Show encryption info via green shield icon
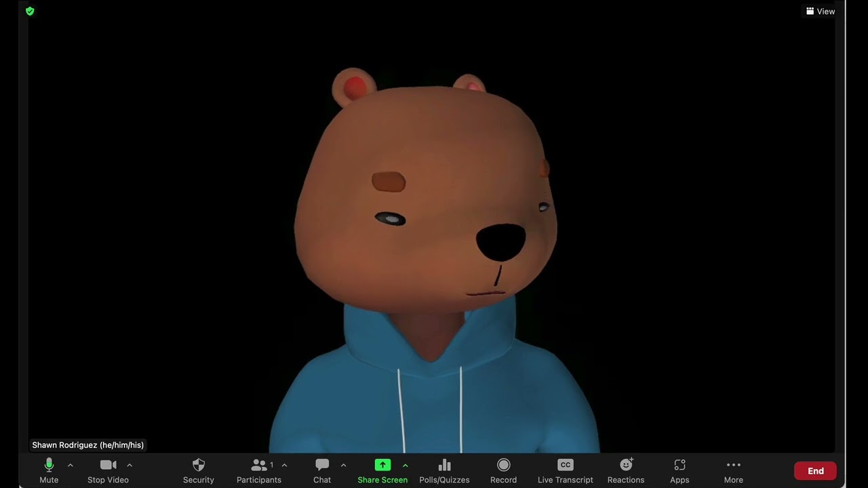 30,12
